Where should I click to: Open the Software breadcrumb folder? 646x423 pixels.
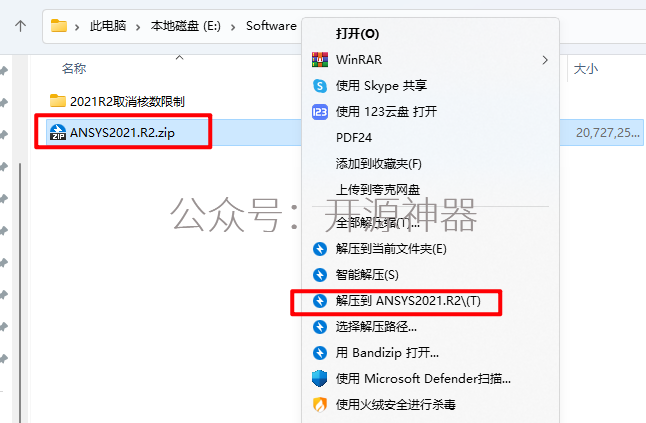(271, 26)
